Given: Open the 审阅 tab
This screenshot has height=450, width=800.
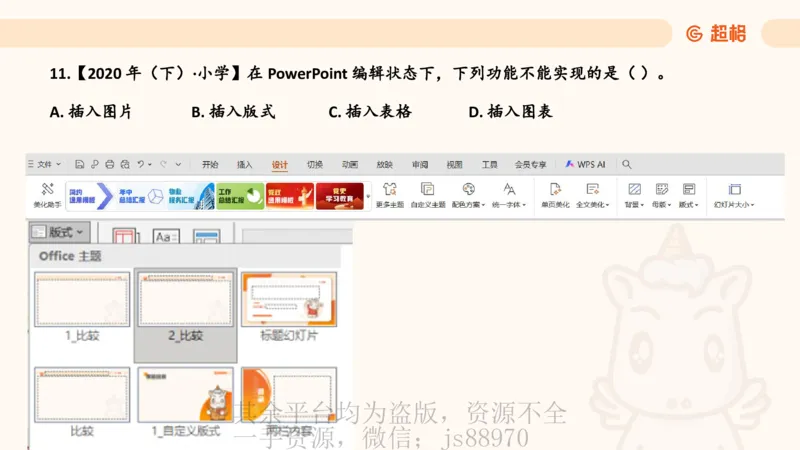Looking at the screenshot, I should [420, 164].
